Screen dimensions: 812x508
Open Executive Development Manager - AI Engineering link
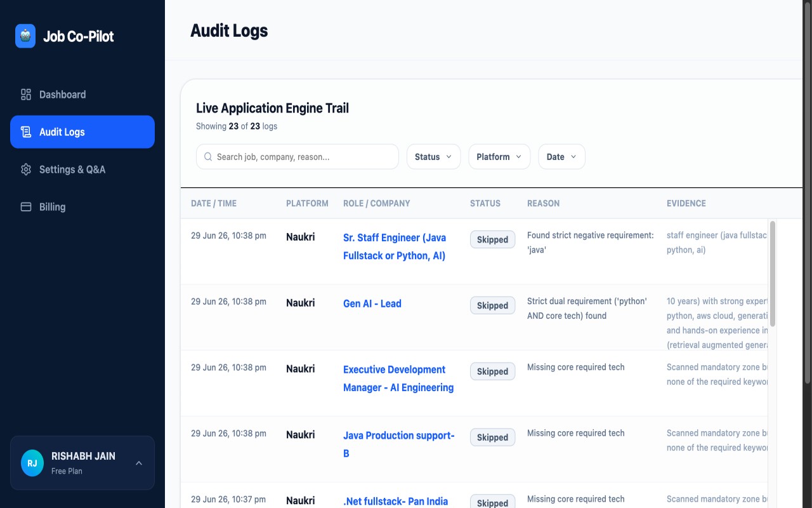pyautogui.click(x=398, y=378)
